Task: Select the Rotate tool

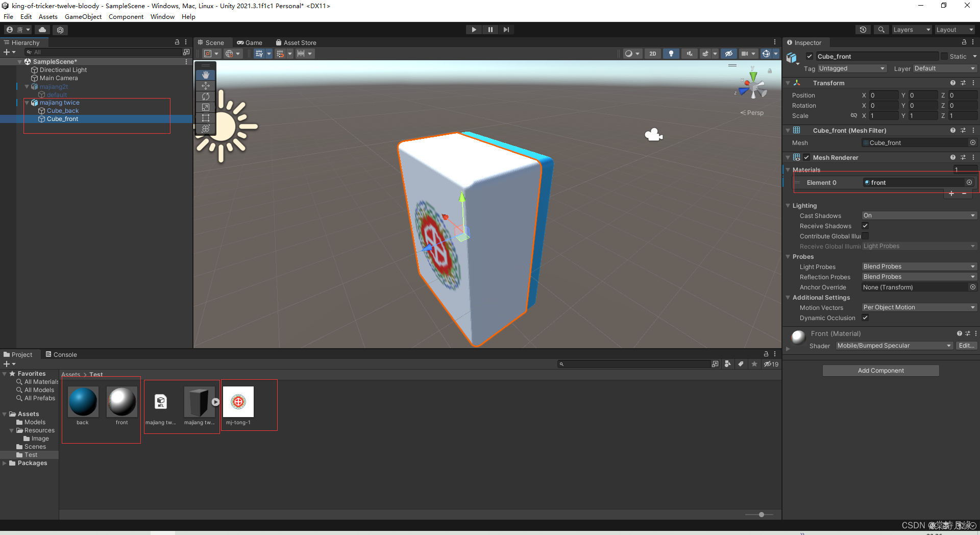Action: [206, 96]
